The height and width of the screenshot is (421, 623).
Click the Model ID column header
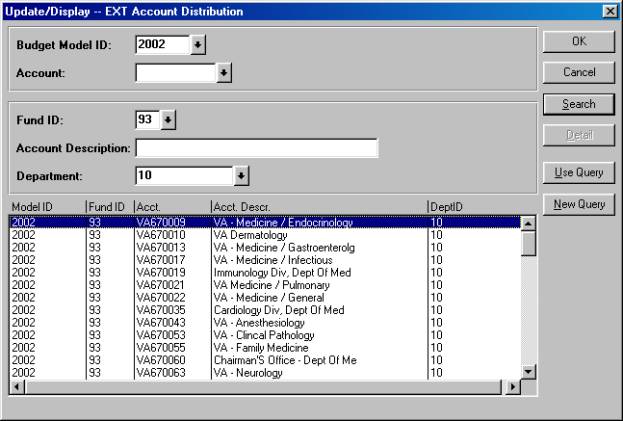coord(45,206)
